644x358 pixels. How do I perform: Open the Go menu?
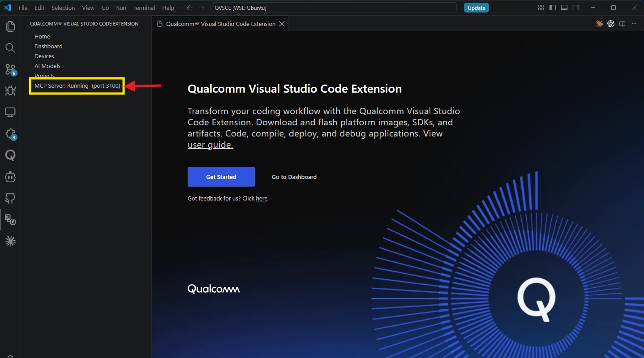click(105, 8)
